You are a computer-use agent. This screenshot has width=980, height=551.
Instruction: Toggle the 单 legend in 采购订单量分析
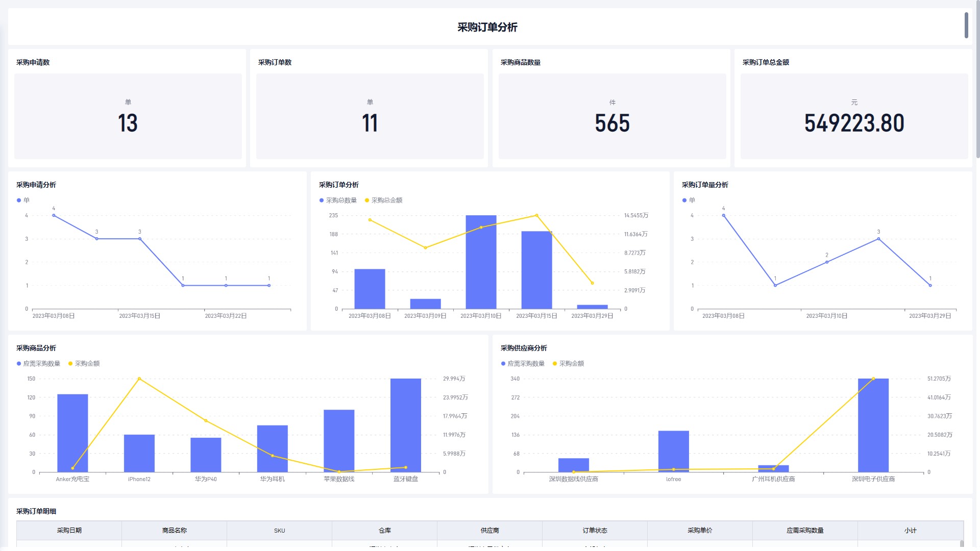point(689,201)
